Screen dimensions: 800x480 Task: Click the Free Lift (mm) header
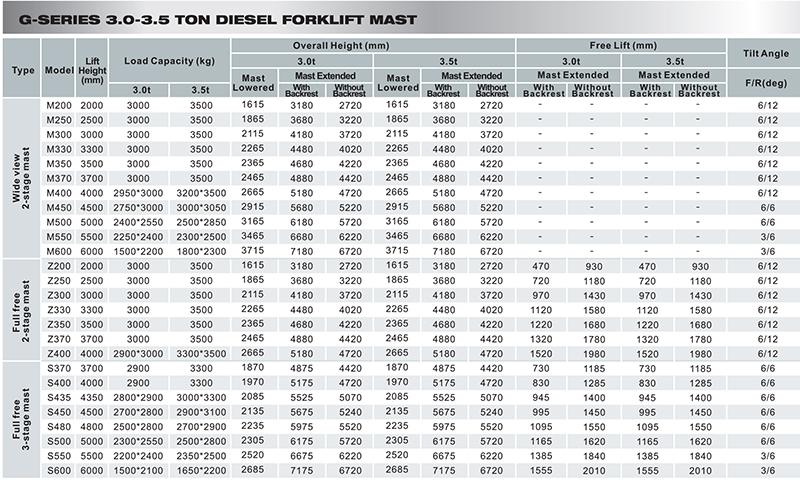tap(623, 45)
